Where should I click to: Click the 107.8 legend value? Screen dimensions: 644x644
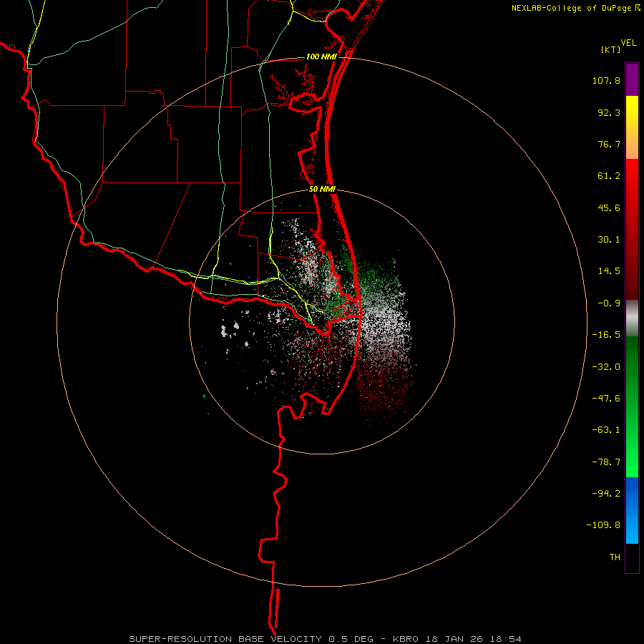coord(606,80)
